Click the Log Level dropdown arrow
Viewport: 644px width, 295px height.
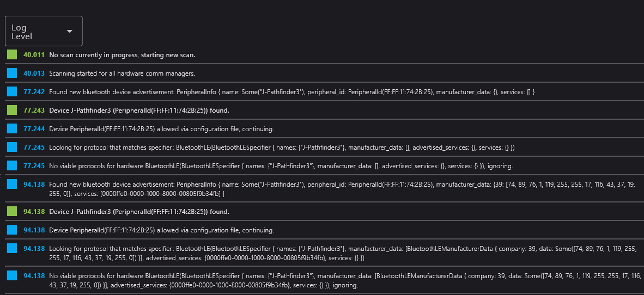[69, 31]
